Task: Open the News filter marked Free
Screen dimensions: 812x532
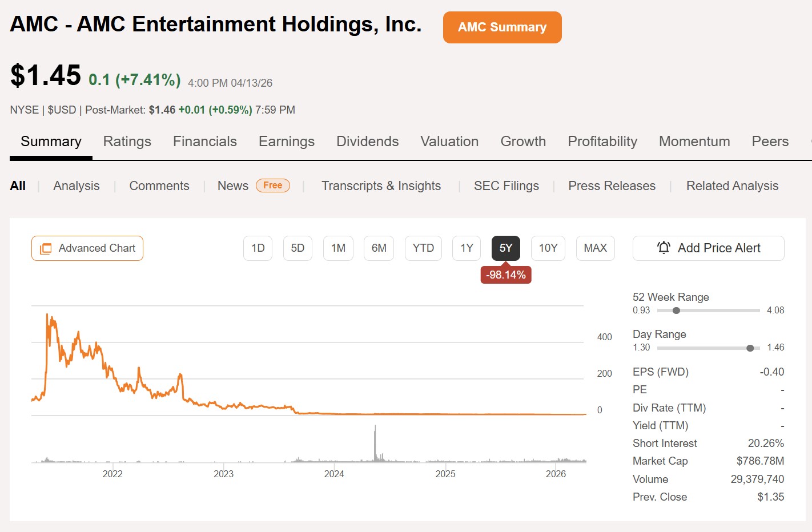Action: click(233, 186)
